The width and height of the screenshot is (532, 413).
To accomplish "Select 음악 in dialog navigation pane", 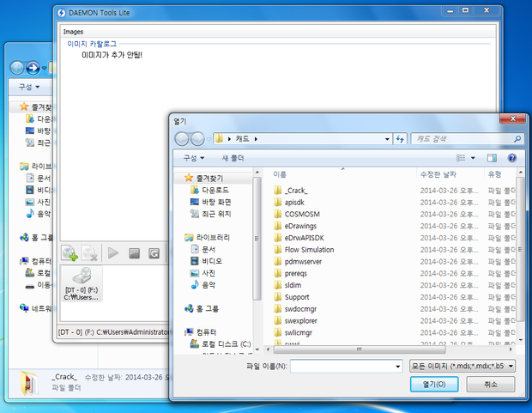I will [x=209, y=285].
